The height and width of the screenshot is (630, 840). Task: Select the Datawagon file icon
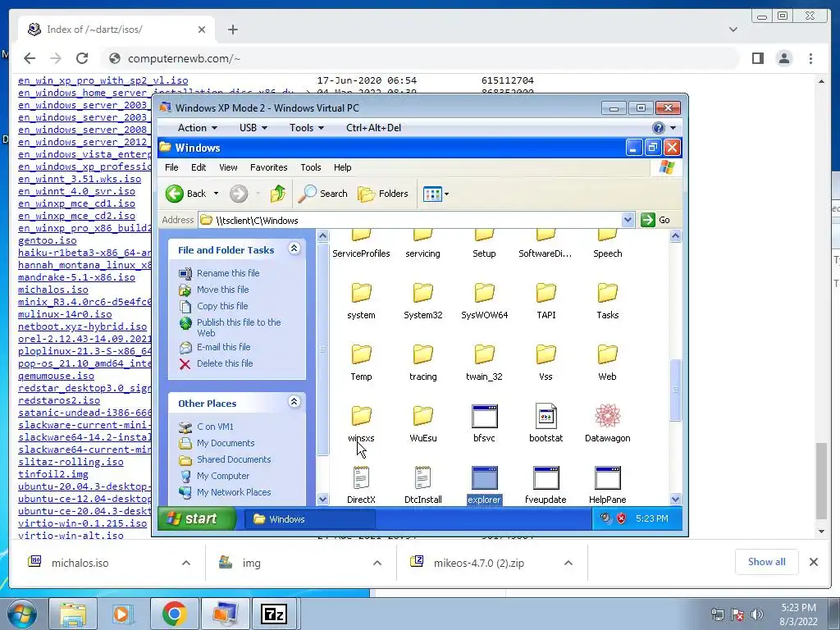(x=608, y=416)
